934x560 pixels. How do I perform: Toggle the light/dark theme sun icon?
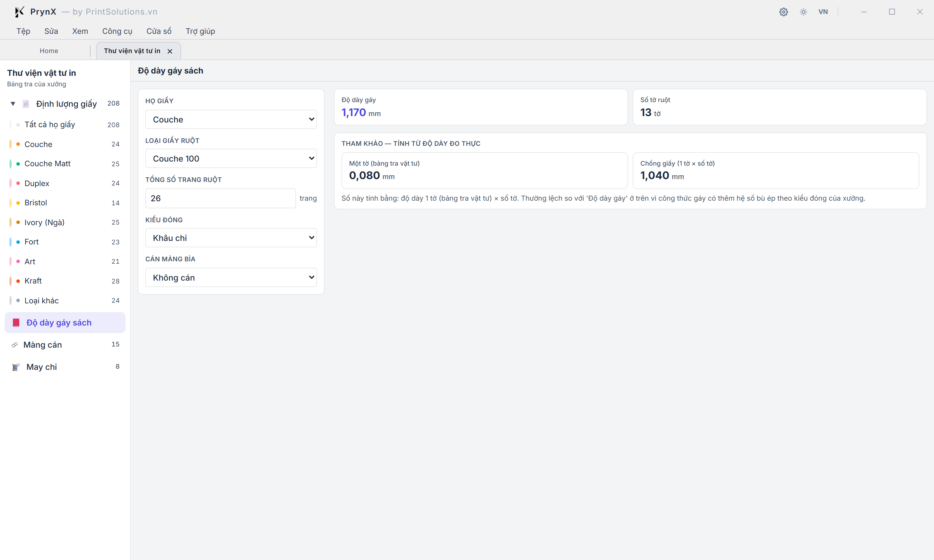803,12
